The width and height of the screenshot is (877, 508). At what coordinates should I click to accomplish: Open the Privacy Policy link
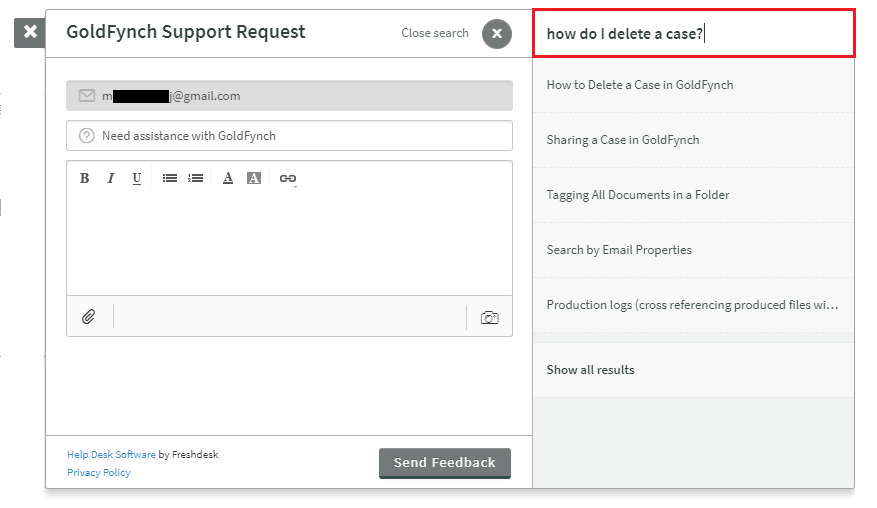pyautogui.click(x=98, y=472)
